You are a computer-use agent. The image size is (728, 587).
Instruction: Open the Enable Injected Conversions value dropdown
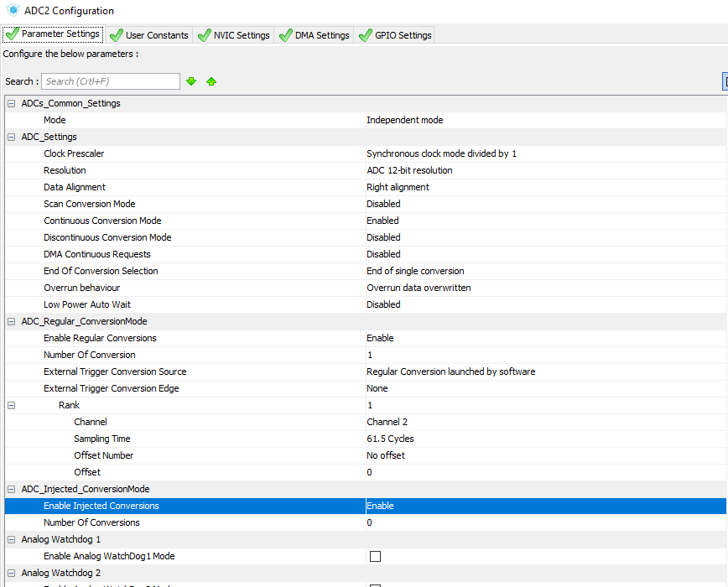pyautogui.click(x=545, y=506)
